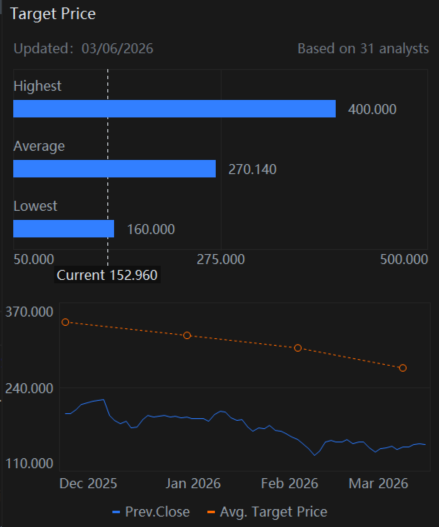Click the 400.000 highest value label

(x=372, y=109)
